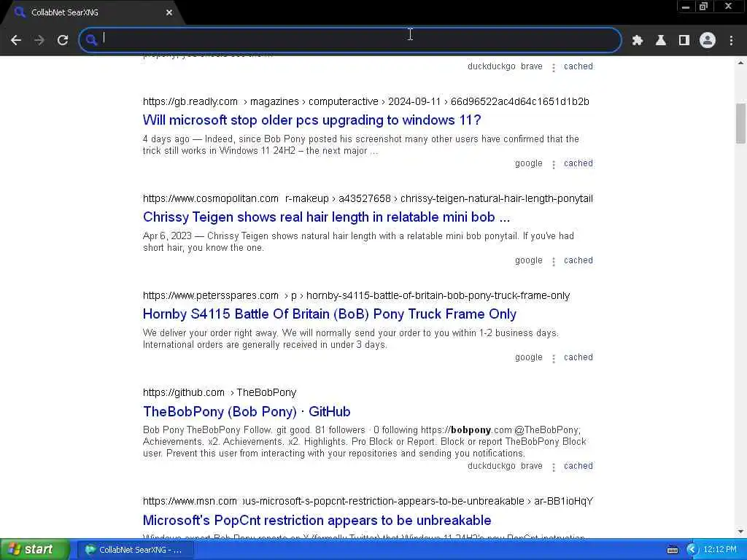
Task: Open the user profile avatar
Action: pos(708,40)
